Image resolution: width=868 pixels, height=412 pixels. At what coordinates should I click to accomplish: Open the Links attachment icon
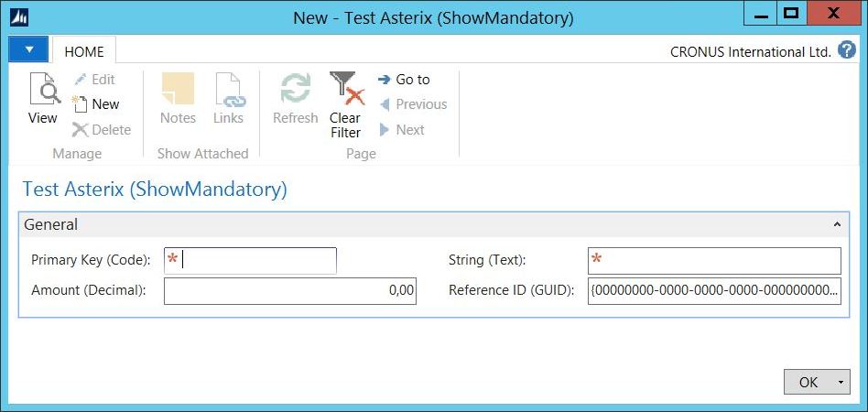coord(229,89)
